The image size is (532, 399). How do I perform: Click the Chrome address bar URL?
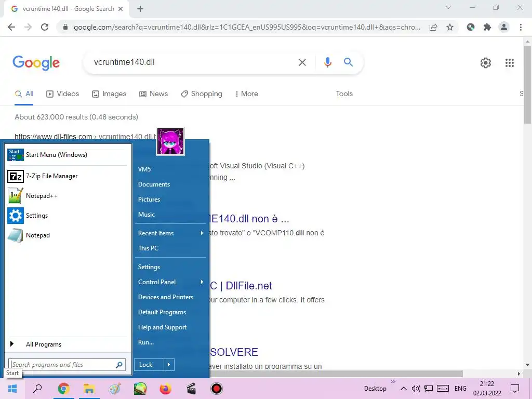tap(247, 28)
